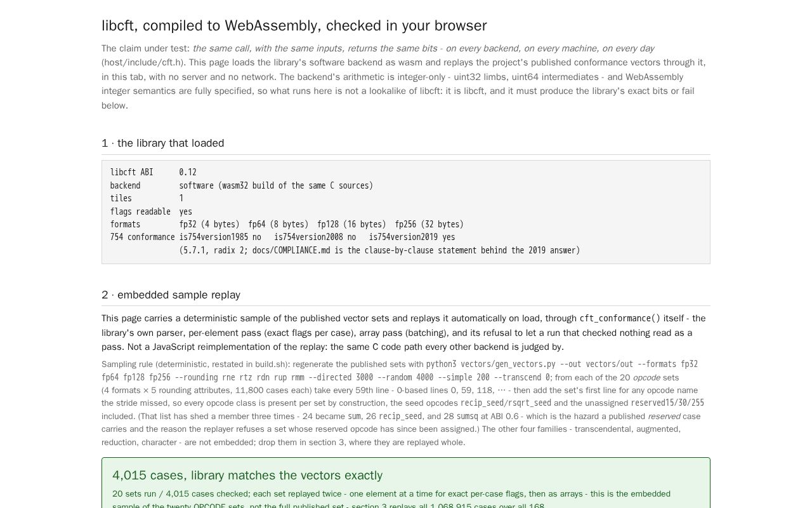The height and width of the screenshot is (508, 812).
Task: Click the 'reserved15/30/255' code text
Action: click(667, 403)
